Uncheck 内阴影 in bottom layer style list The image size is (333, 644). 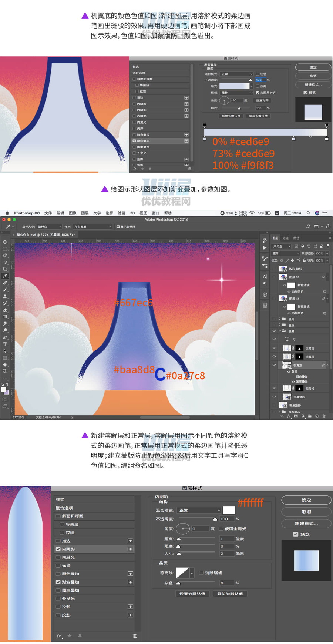(x=58, y=549)
